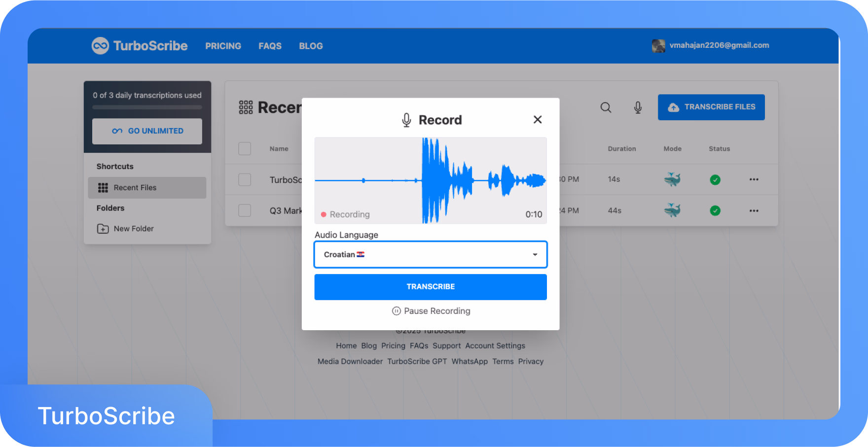Click the blue TRANSCRIBE button
Screen dimensions: 868x447
coord(431,287)
